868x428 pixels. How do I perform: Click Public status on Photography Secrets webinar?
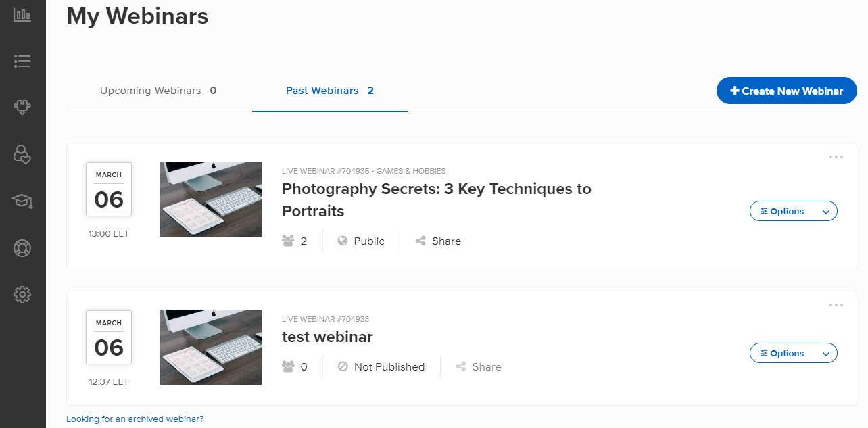point(361,241)
